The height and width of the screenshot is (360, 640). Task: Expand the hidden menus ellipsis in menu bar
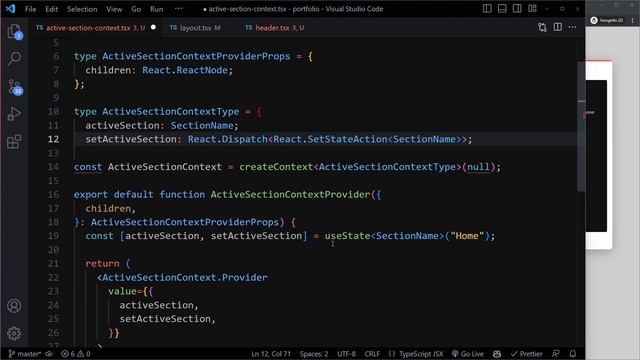click(x=178, y=9)
